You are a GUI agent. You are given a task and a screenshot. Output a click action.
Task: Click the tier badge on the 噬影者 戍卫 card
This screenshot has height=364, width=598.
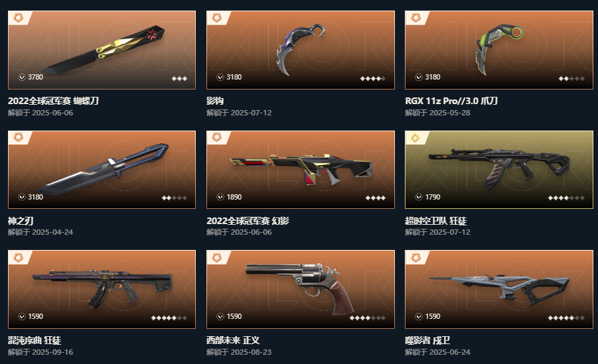415,258
